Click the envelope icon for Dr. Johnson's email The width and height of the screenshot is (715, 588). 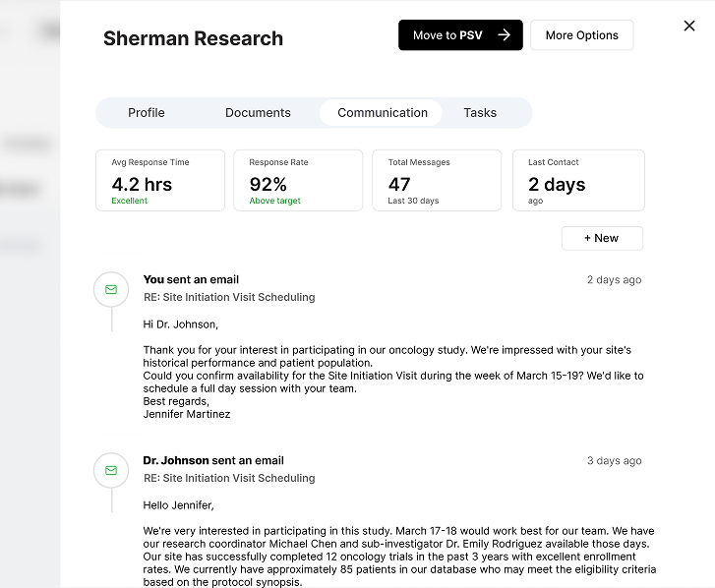pos(111,470)
